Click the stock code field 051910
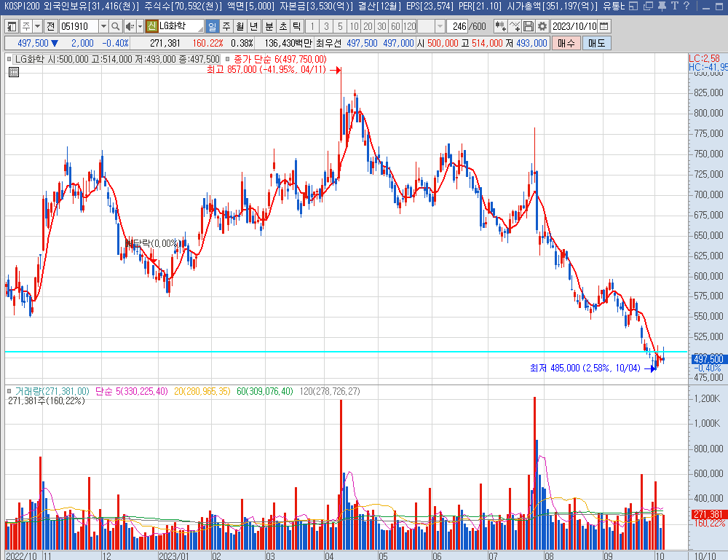This screenshot has height=560, width=728. click(79, 26)
